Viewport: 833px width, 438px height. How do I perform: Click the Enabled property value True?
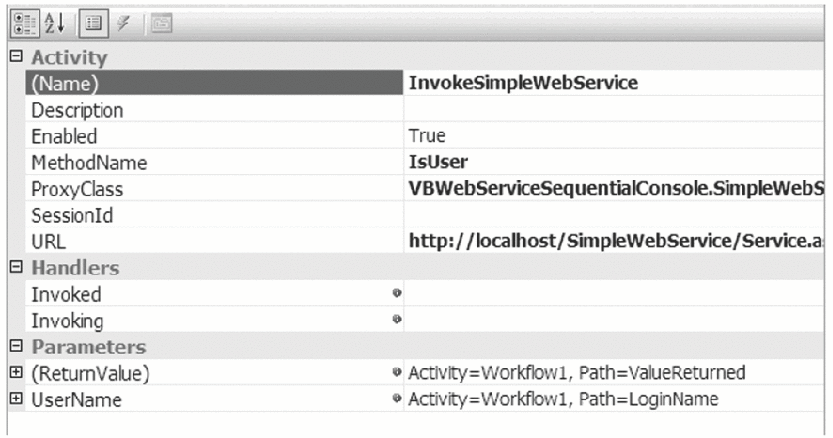click(427, 136)
